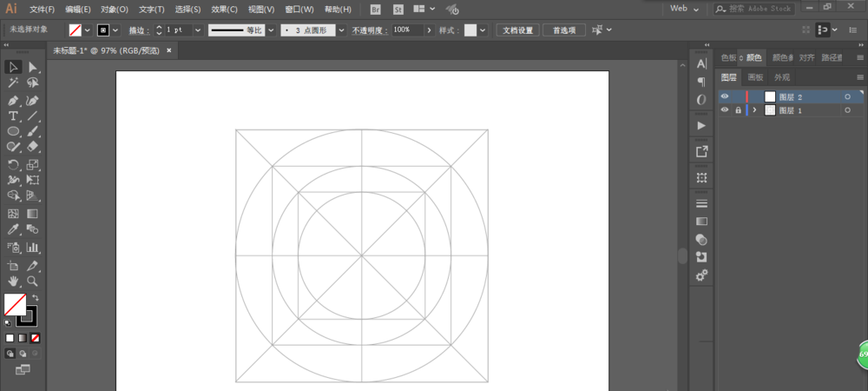868x391 pixels.
Task: Select the Zoom magnifier tool
Action: [32, 281]
